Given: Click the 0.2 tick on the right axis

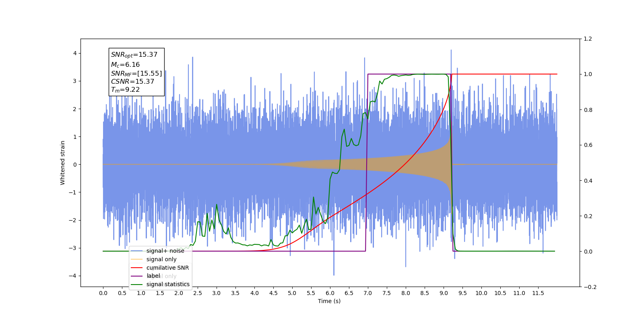Looking at the screenshot, I should (588, 216).
